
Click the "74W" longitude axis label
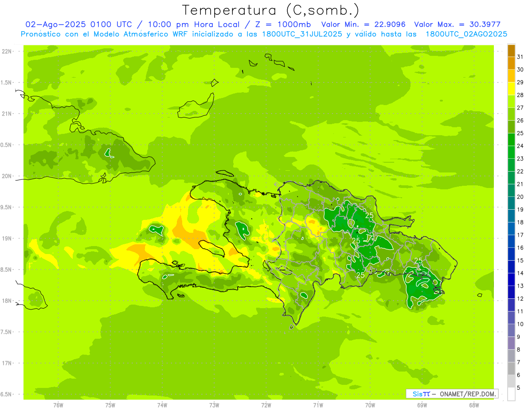162,405
